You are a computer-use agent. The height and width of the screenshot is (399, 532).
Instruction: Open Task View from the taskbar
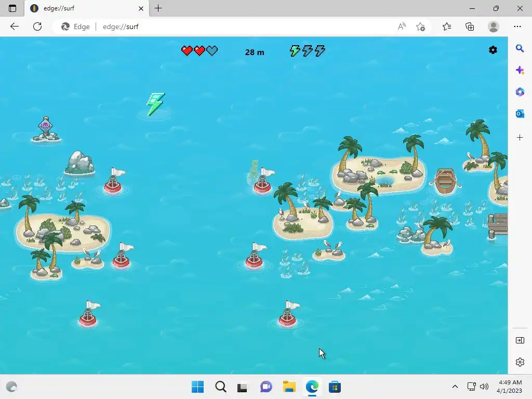coord(242,387)
